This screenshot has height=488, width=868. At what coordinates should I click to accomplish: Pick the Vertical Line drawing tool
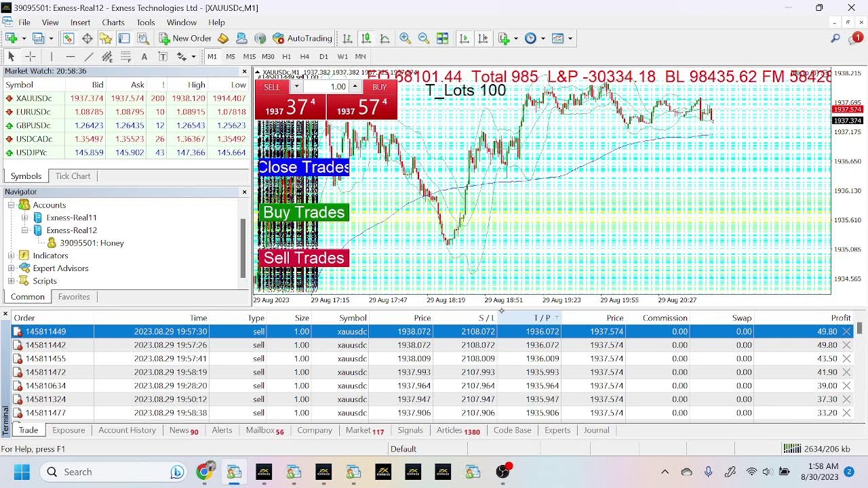[x=52, y=56]
